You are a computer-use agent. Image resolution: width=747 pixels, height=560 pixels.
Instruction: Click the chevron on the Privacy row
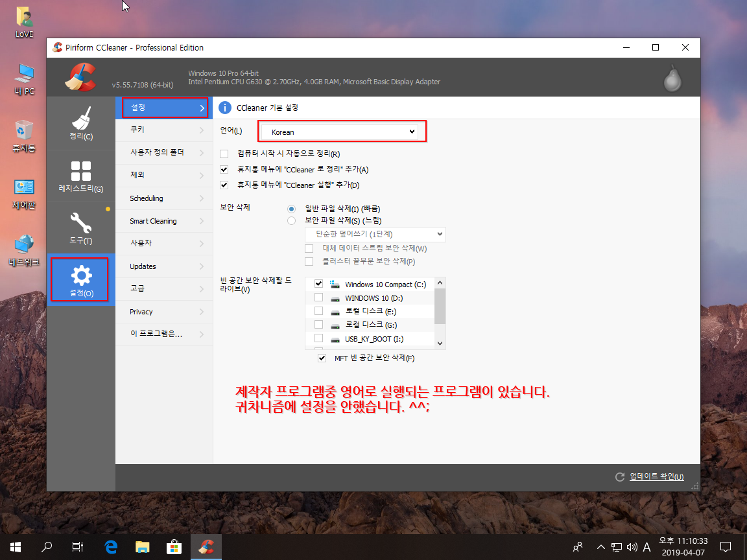pyautogui.click(x=202, y=312)
